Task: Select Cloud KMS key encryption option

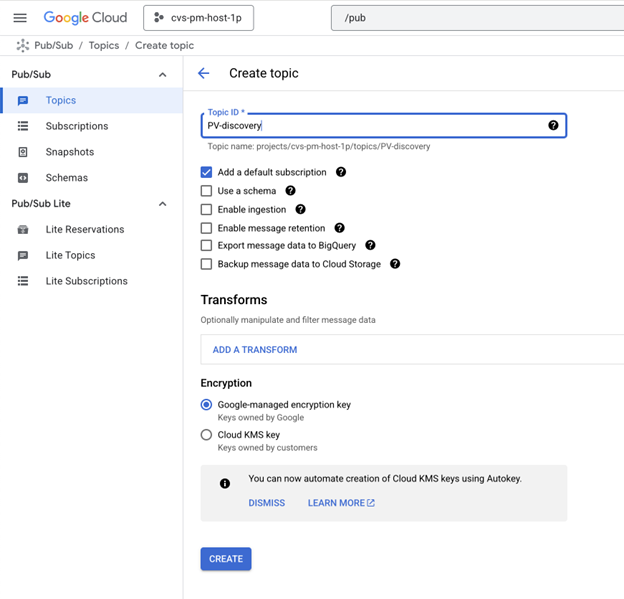Action: 207,435
